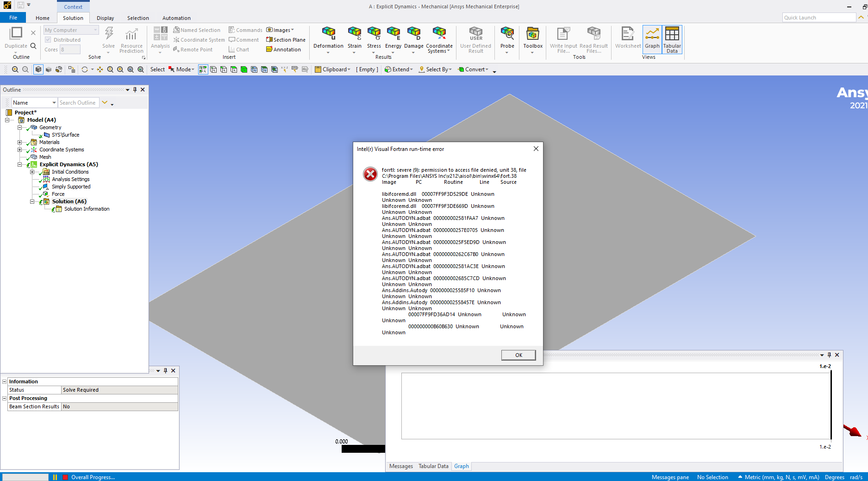Click Read Result Files tool

pos(593,39)
